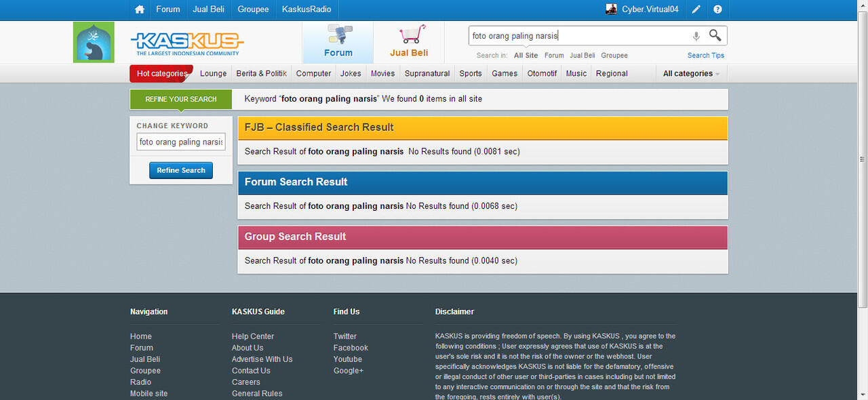Image resolution: width=868 pixels, height=400 pixels.
Task: Open the Twitter link in Find Us
Action: coord(345,336)
